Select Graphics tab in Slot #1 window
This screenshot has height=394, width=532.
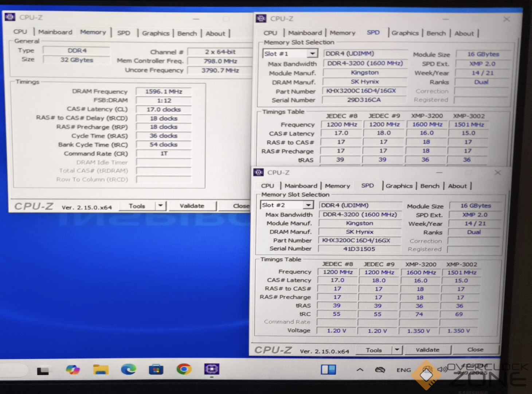[405, 33]
